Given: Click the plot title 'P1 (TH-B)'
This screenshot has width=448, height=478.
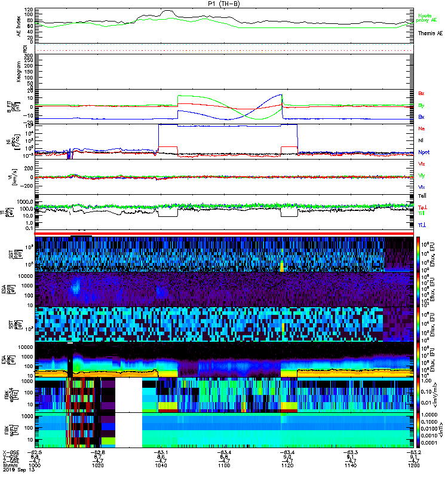Looking at the screenshot, I should [223, 4].
